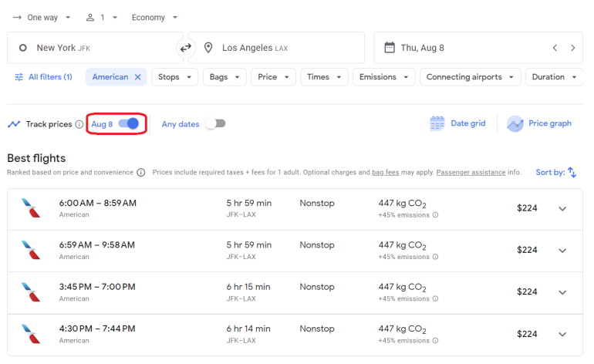Remove the American airline filter
The height and width of the screenshot is (364, 594).
coord(138,77)
